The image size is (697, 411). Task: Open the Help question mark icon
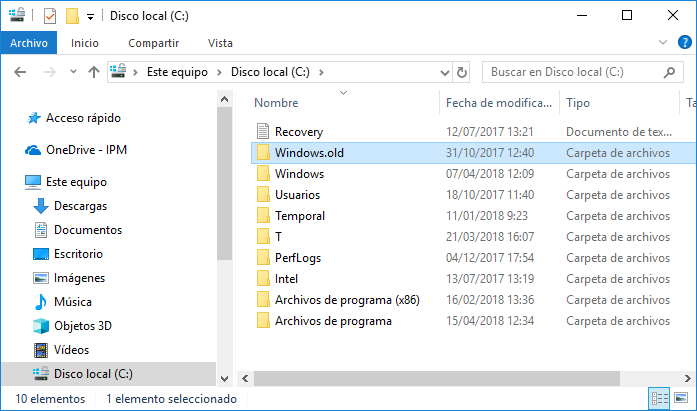pyautogui.click(x=686, y=43)
